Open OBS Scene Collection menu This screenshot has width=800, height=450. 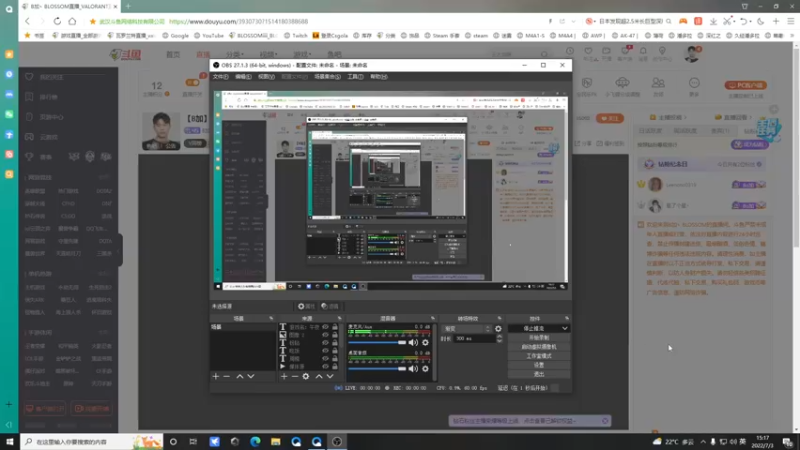point(328,77)
